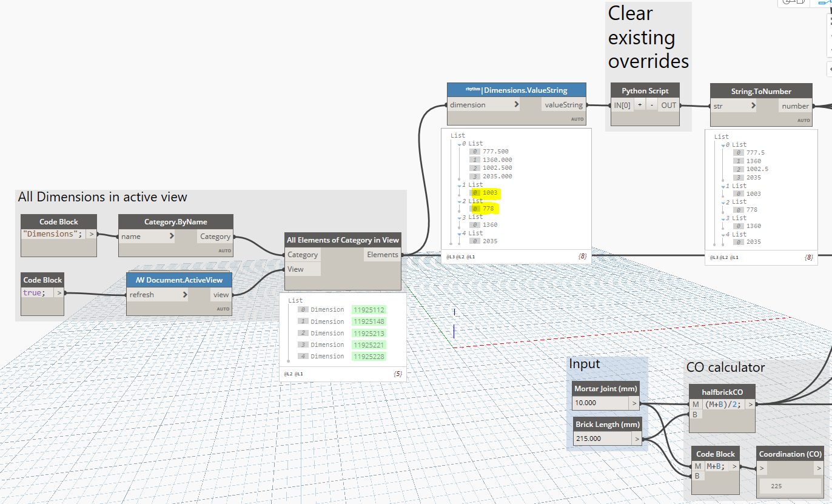
Task: Click the output port of the M+B Code Block
Action: [734, 466]
